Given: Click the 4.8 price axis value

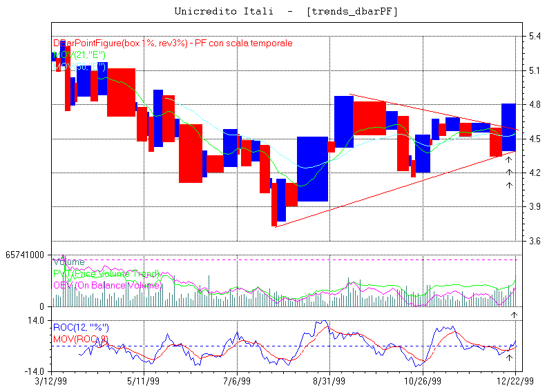Looking at the screenshot, I should [535, 104].
